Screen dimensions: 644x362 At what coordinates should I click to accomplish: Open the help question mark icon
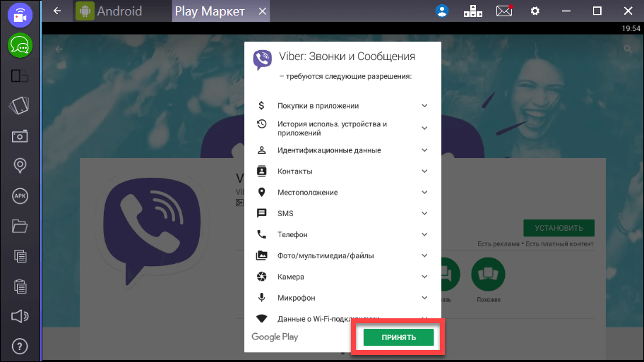click(19, 346)
